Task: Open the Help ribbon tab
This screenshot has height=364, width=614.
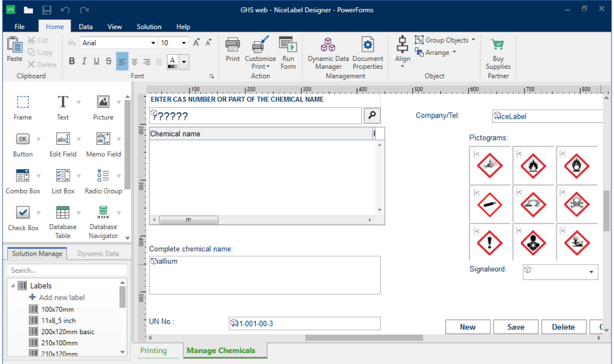Action: click(x=183, y=27)
